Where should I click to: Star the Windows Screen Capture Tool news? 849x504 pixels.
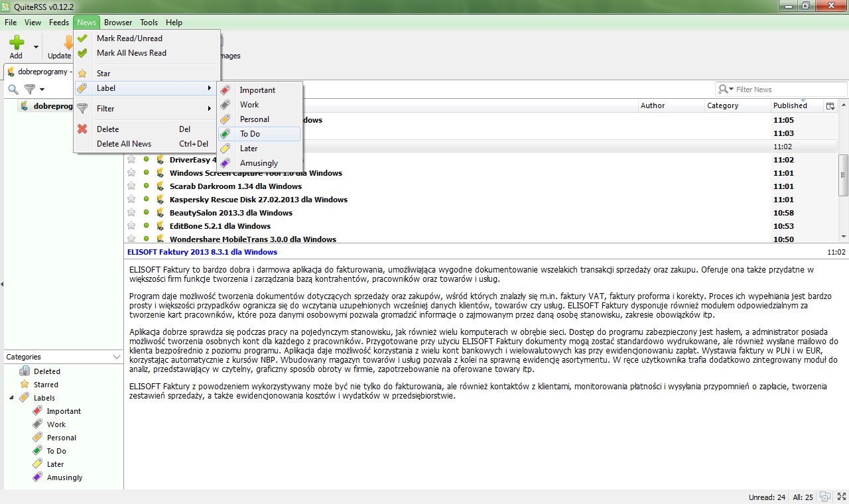[x=131, y=173]
